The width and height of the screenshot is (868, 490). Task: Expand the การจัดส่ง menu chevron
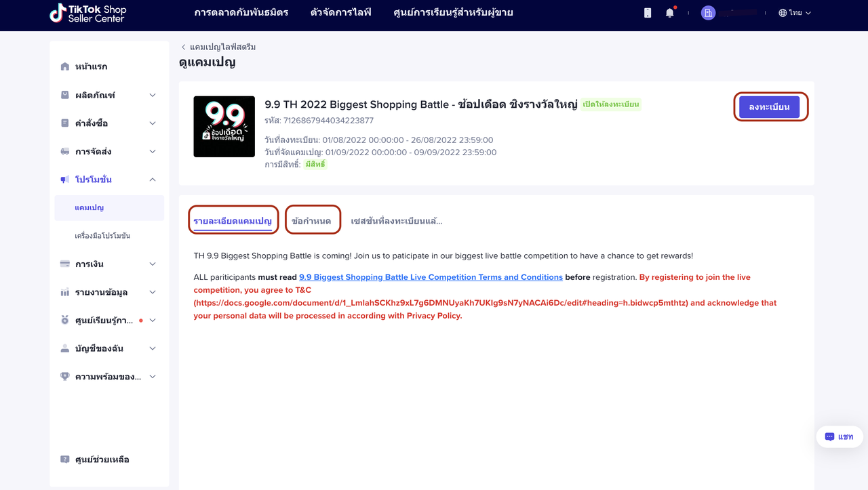coord(153,151)
